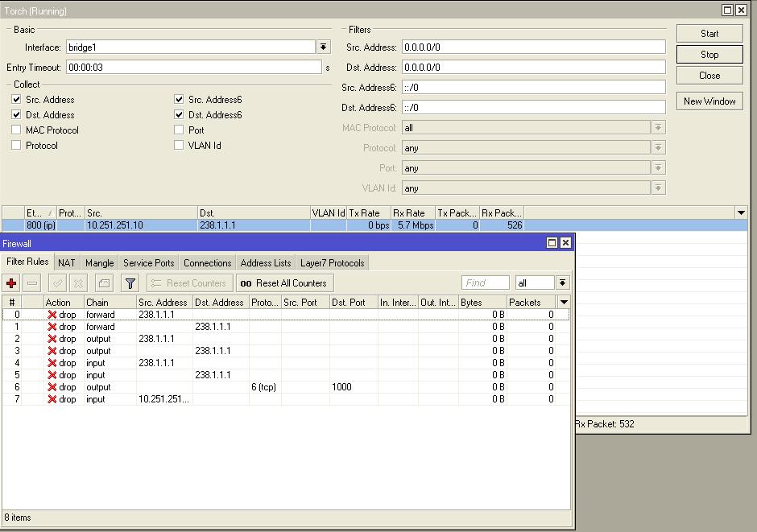Maximize the Firewall window
This screenshot has height=532, width=757.
pos(552,242)
